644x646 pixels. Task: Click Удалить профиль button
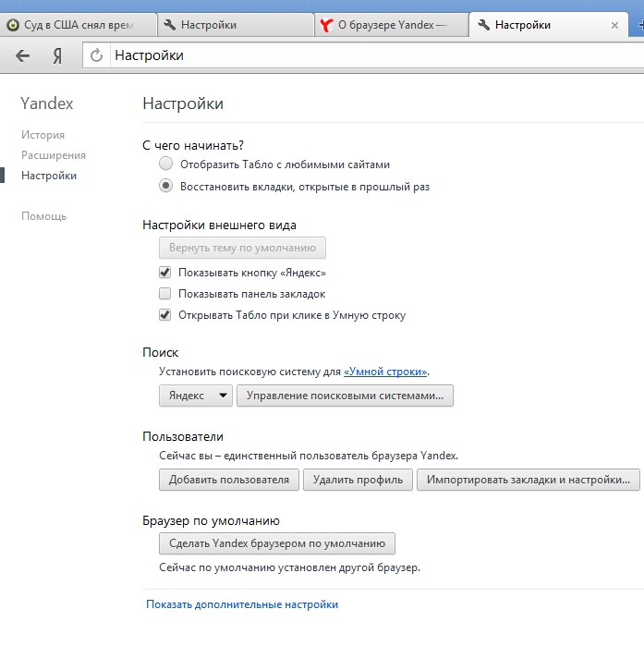click(x=358, y=480)
